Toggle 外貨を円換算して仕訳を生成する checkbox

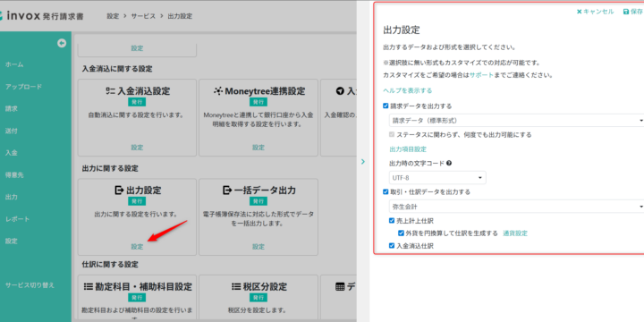(x=401, y=233)
